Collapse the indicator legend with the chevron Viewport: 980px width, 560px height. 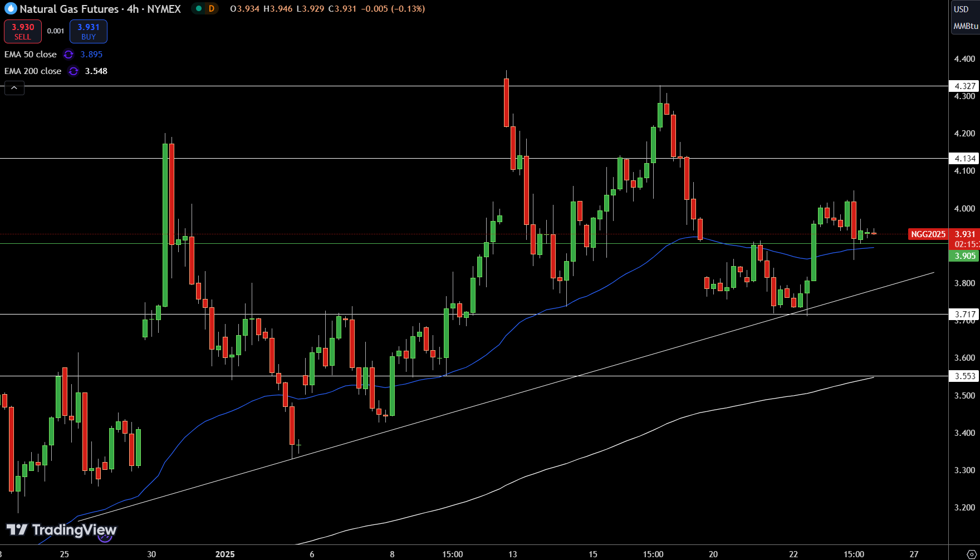(x=14, y=88)
